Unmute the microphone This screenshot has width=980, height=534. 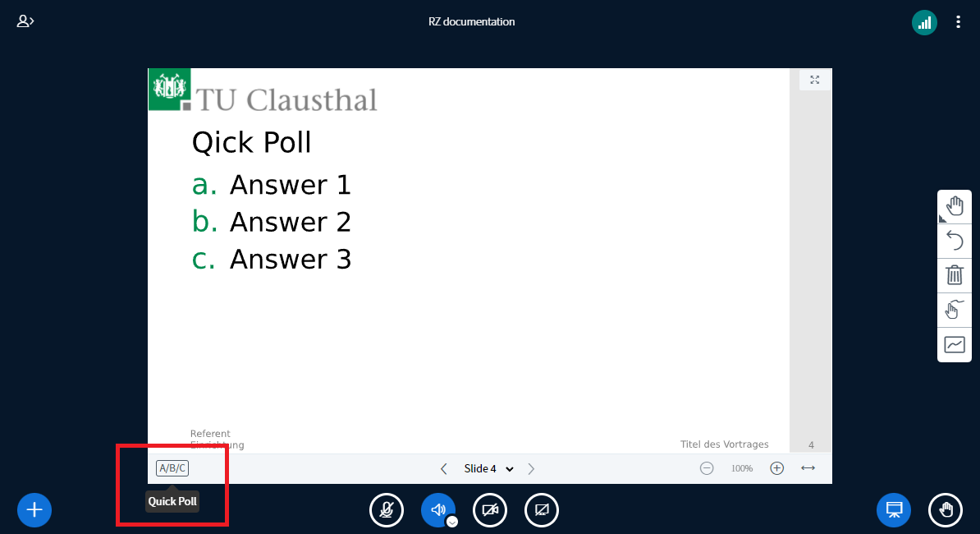[x=387, y=510]
